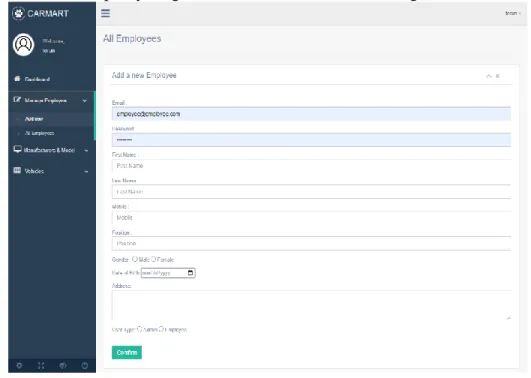
Task: Click the Vehicles grid icon
Action: coord(17,170)
